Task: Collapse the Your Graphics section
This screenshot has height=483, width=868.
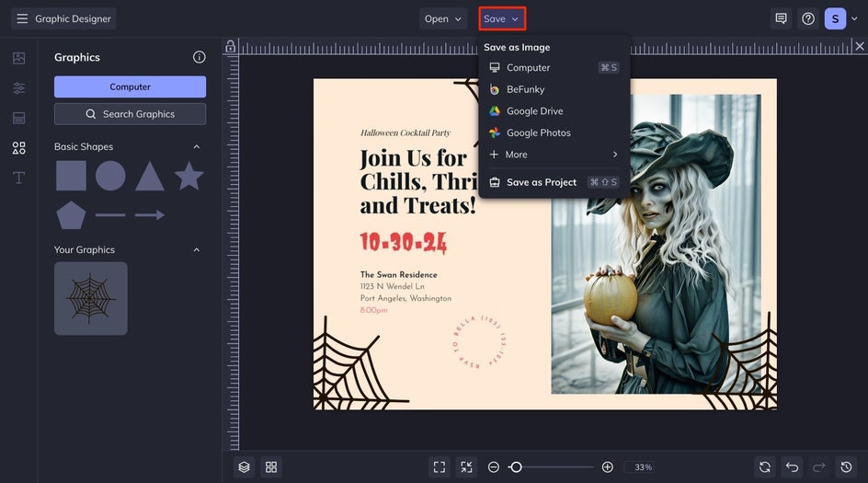Action: click(197, 250)
